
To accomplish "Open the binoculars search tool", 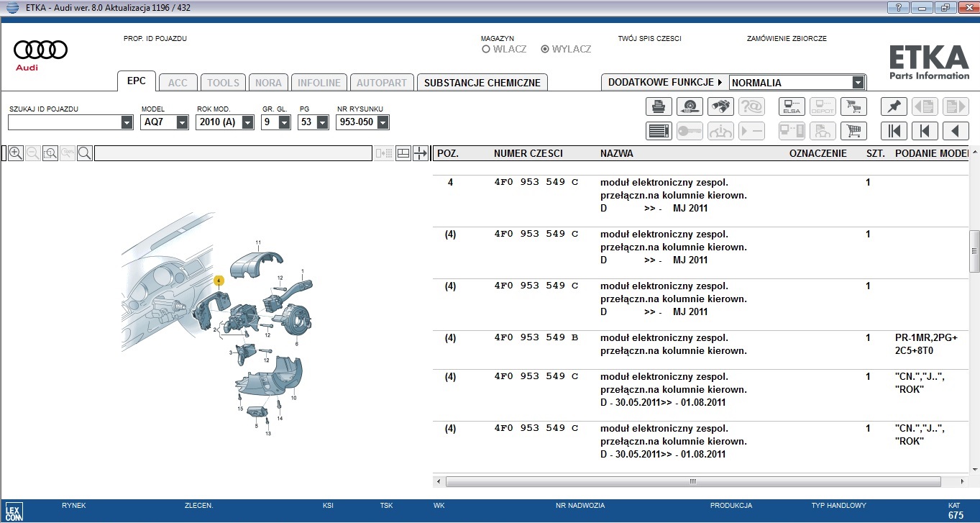I will click(720, 107).
